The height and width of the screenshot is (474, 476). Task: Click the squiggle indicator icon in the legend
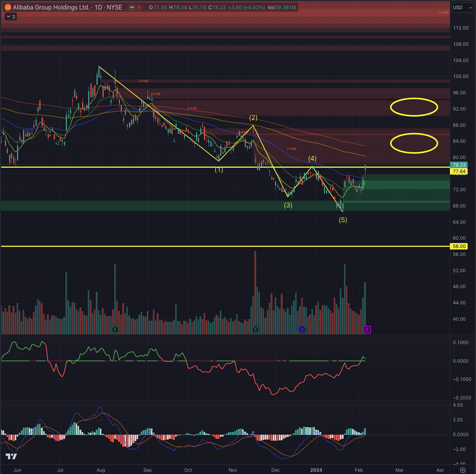138,7
